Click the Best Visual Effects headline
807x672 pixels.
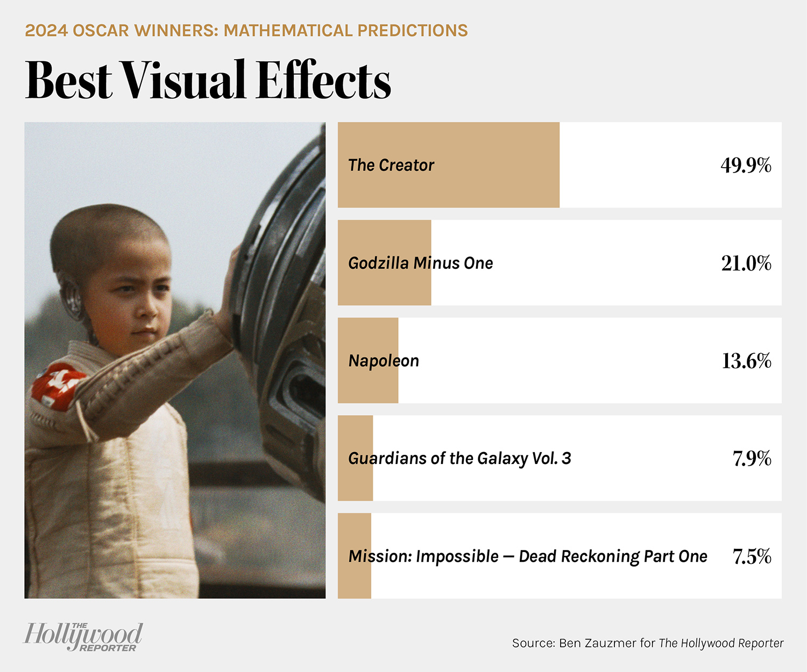coord(208,81)
